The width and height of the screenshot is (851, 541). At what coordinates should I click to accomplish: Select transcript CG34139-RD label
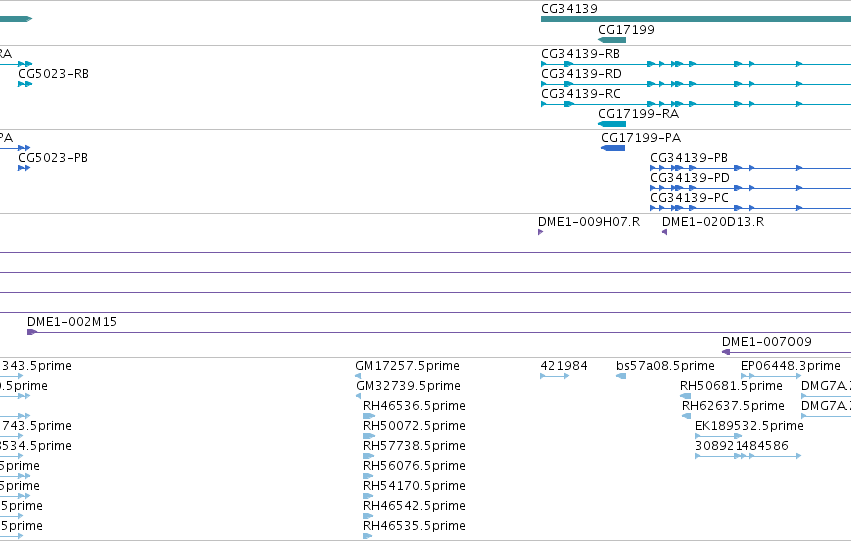pos(581,74)
